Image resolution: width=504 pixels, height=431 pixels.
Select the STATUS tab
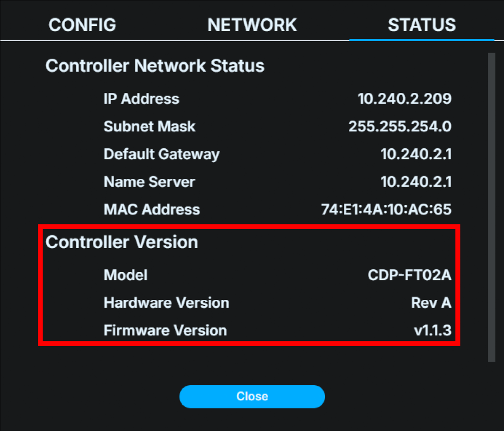click(421, 25)
